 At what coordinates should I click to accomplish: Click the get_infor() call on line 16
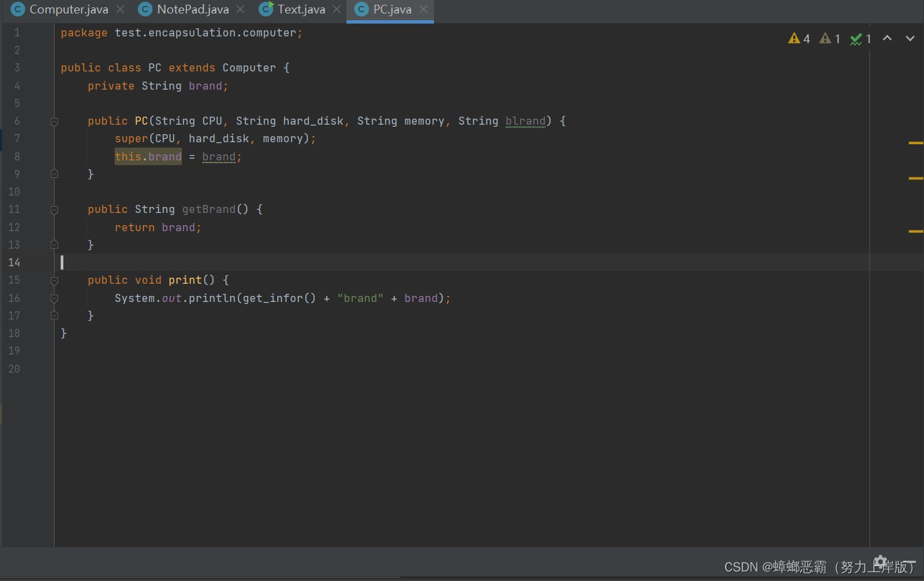pos(279,298)
